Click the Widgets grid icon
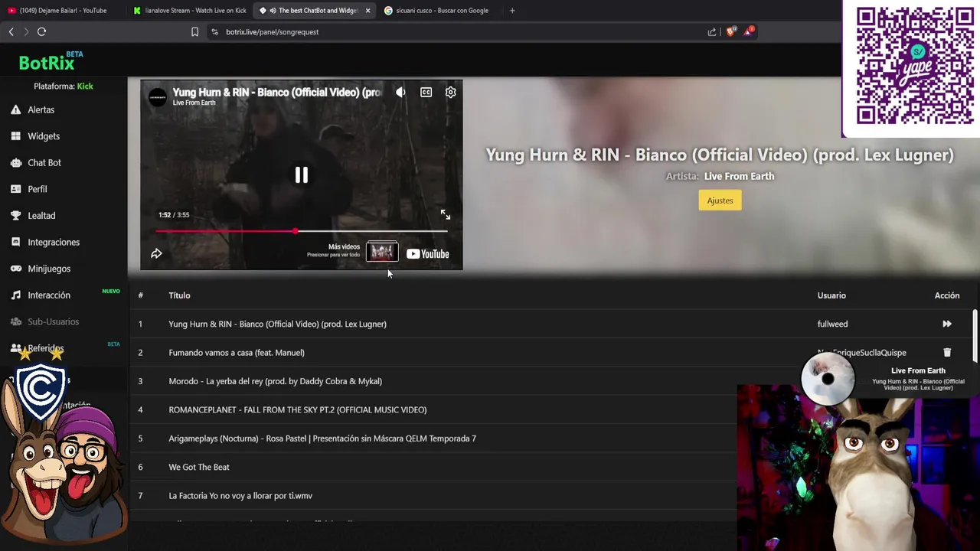Screen dimensions: 980x551 (15, 136)
